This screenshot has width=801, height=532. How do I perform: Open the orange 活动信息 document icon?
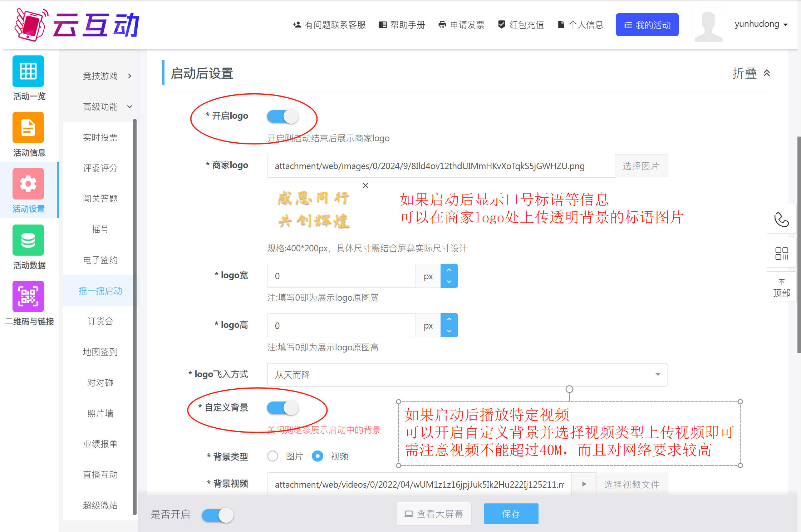pos(28,128)
